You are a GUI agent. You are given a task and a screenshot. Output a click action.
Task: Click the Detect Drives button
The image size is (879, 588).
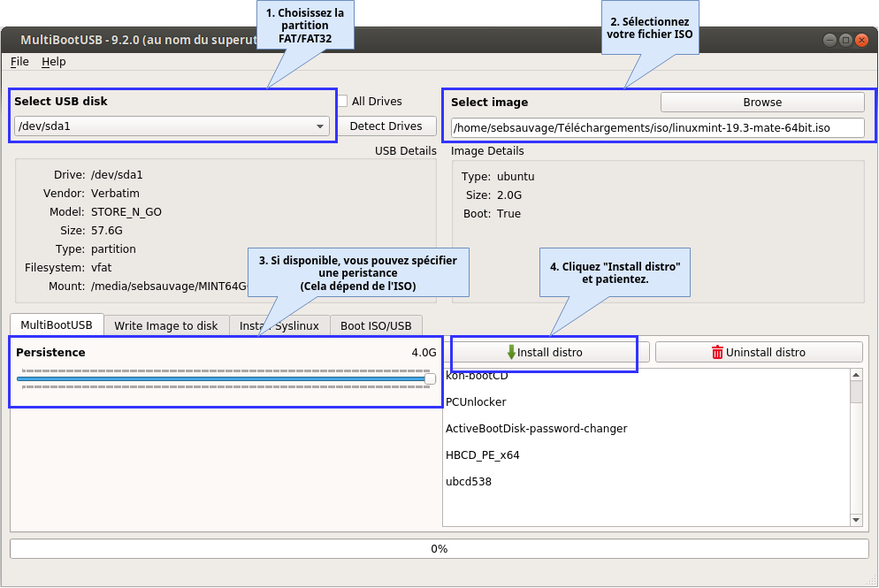[386, 126]
